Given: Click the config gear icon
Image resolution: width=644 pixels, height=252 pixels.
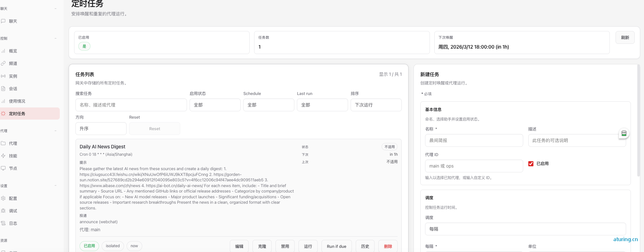Looking at the screenshot, I should click(x=3, y=198).
